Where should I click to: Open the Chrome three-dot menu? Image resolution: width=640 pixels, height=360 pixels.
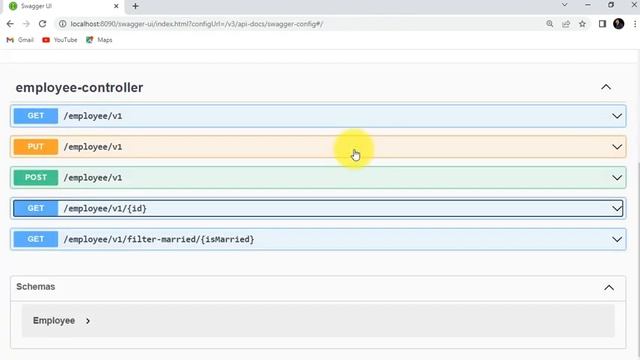(x=635, y=24)
